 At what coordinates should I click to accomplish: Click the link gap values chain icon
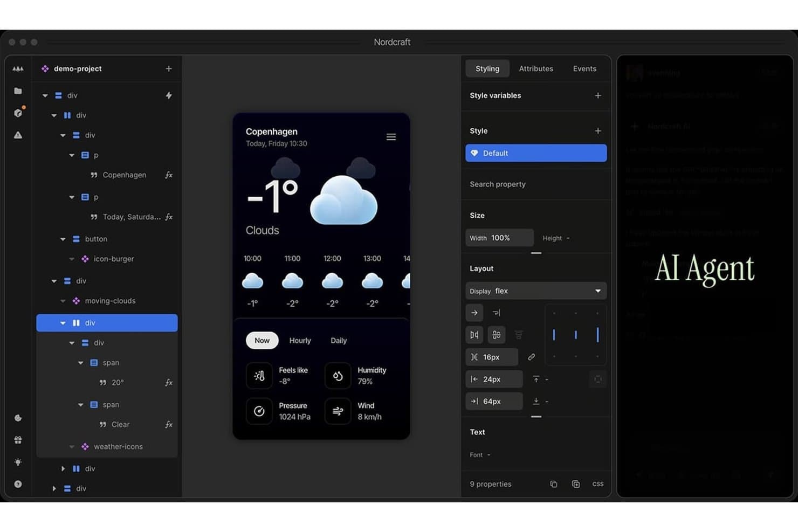pyautogui.click(x=531, y=357)
